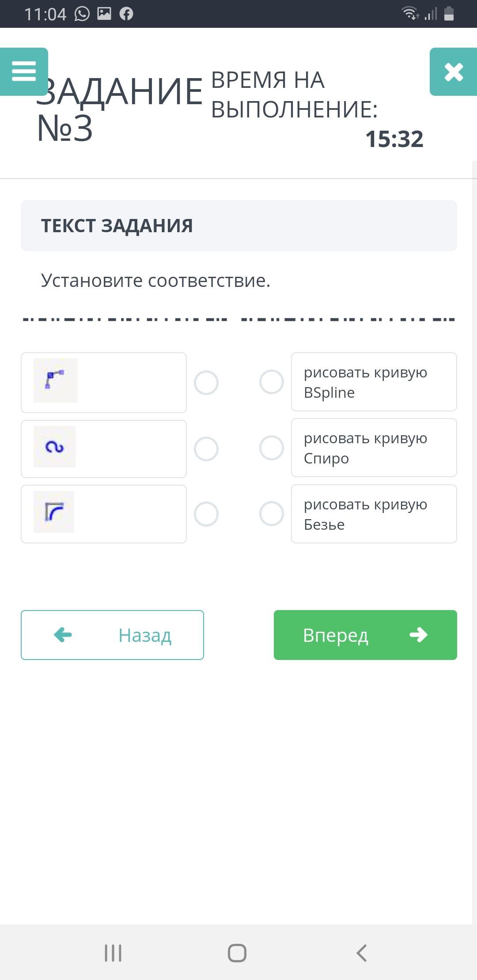Open the hamburger menu
The width and height of the screenshot is (477, 980).
(24, 72)
